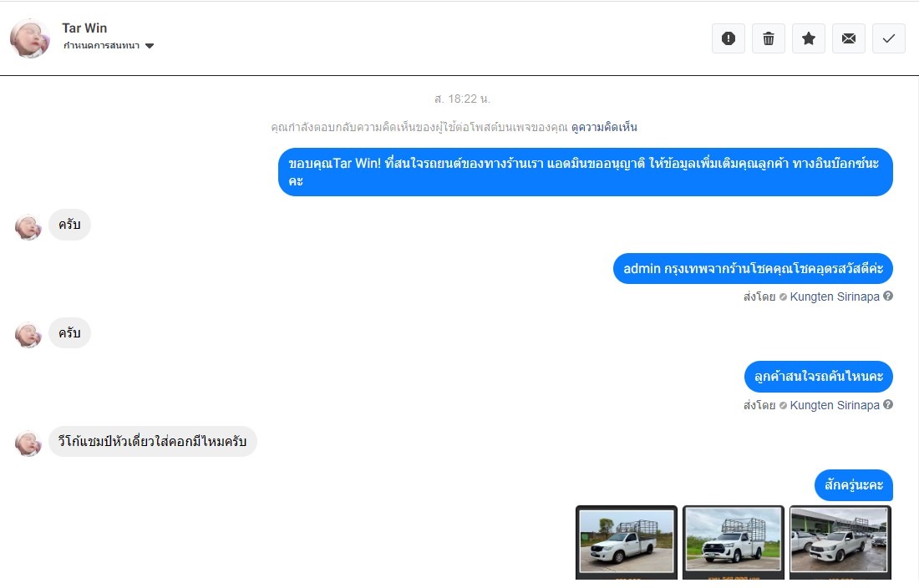This screenshot has height=588, width=919.
Task: Select customer message about วีโก้แชมป์
Action: tap(152, 442)
